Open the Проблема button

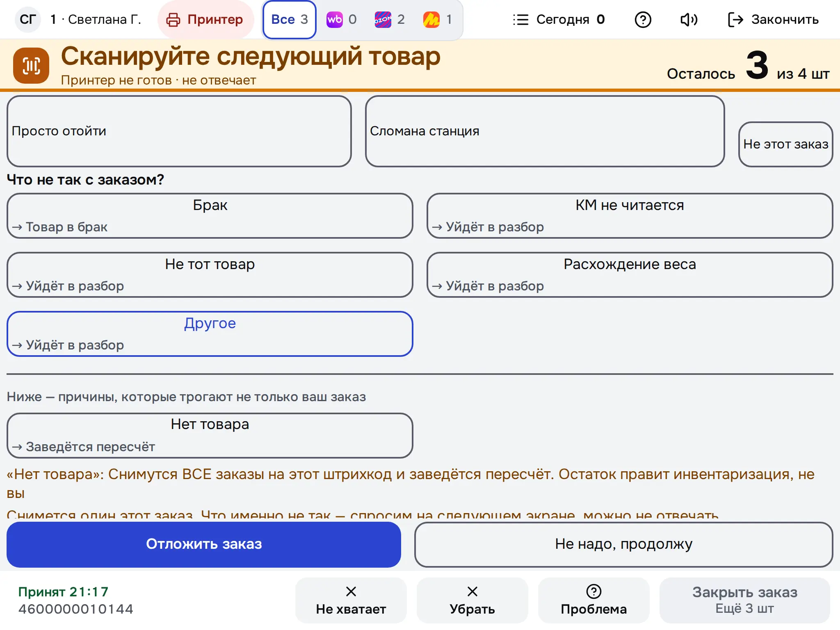593,600
